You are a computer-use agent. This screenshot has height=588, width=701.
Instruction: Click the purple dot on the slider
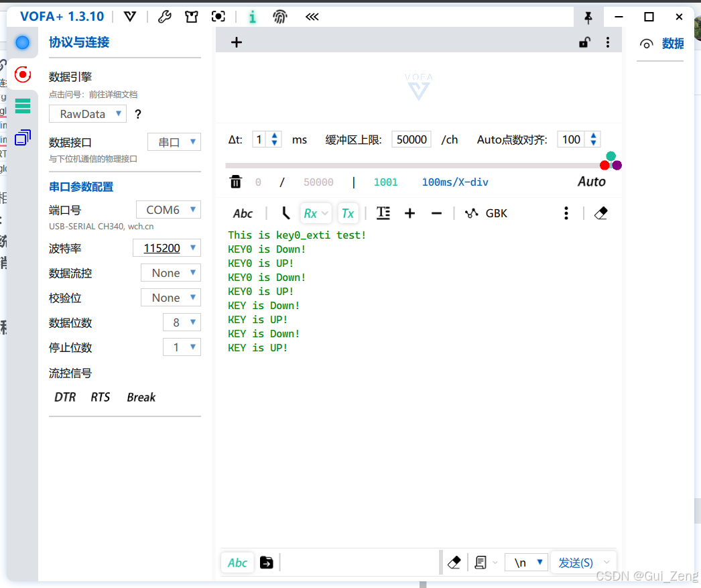pos(617,166)
